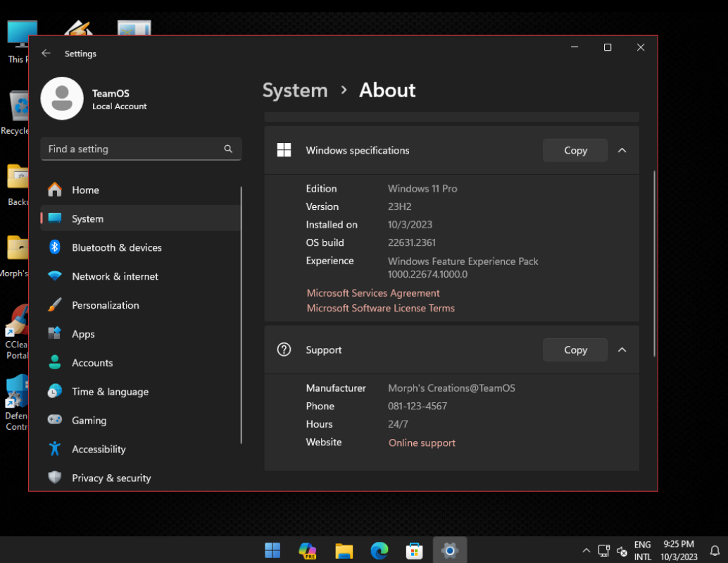Click the About page scrollbar
The width and height of the screenshot is (728, 563).
coord(654,264)
